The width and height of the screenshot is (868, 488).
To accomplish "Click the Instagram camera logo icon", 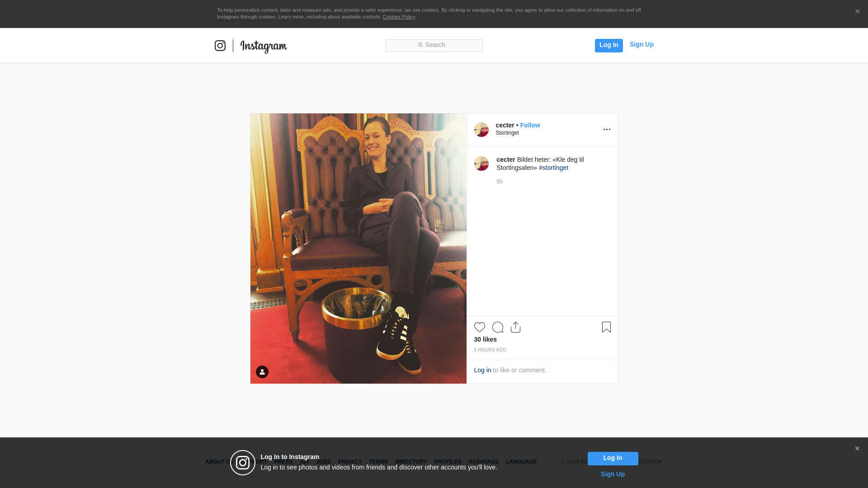I will pyautogui.click(x=220, y=46).
